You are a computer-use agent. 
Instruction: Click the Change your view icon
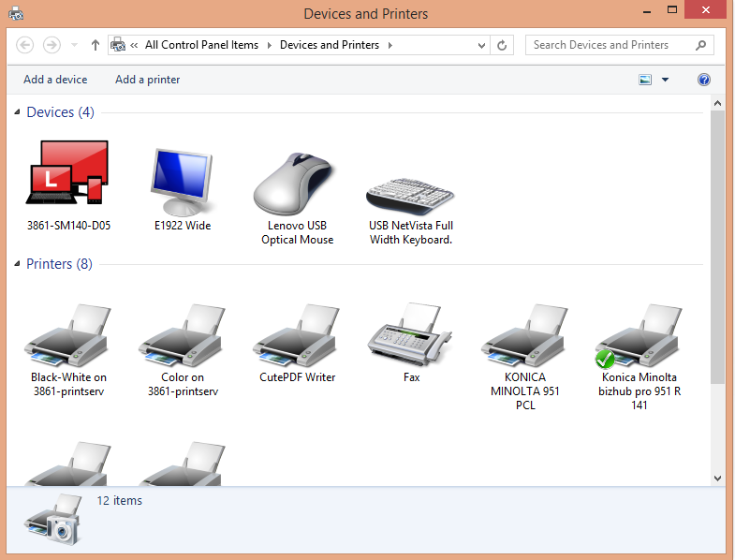point(645,80)
